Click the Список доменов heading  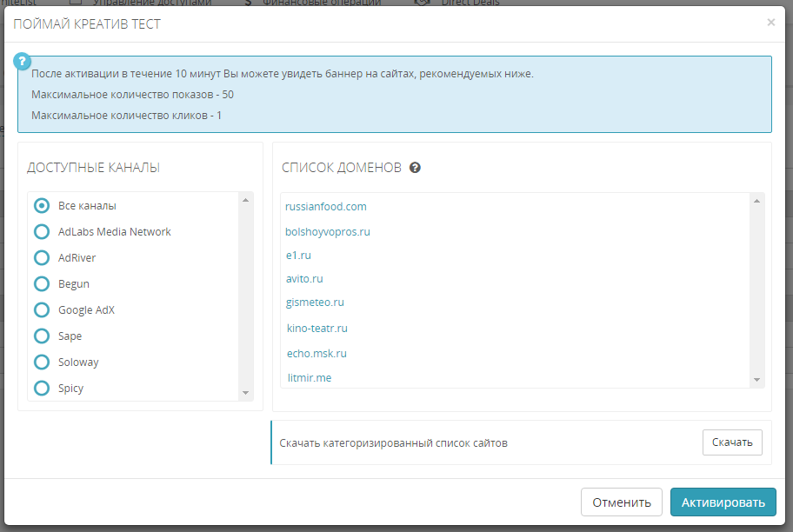pyautogui.click(x=342, y=168)
